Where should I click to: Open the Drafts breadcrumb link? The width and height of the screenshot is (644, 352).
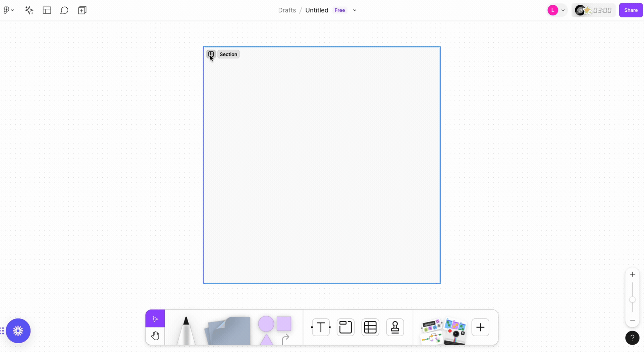pyautogui.click(x=287, y=10)
